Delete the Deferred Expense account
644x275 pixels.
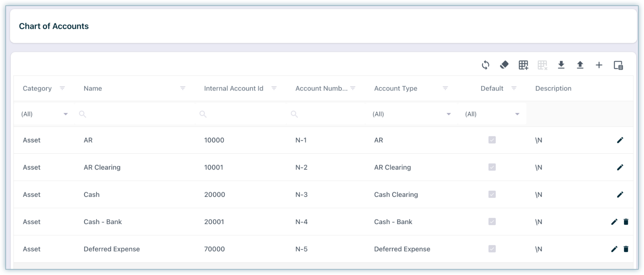tap(626, 249)
